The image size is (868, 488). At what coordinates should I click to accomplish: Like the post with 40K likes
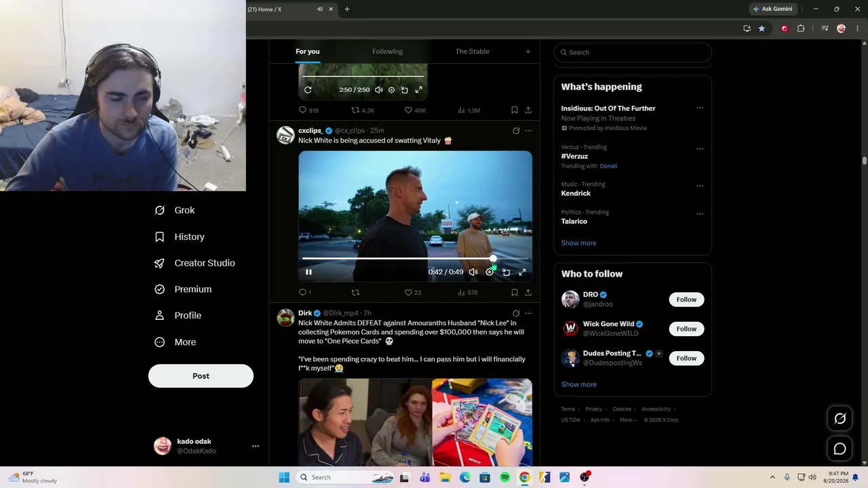tap(415, 110)
